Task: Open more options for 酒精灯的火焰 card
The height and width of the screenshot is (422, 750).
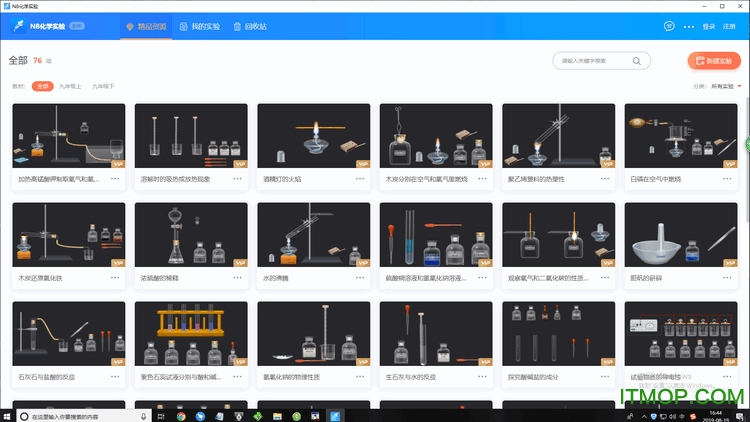Action: [360, 179]
